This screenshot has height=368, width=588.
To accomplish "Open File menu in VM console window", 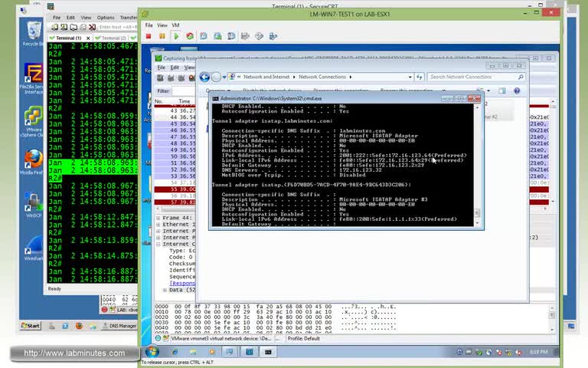I will pyautogui.click(x=149, y=25).
